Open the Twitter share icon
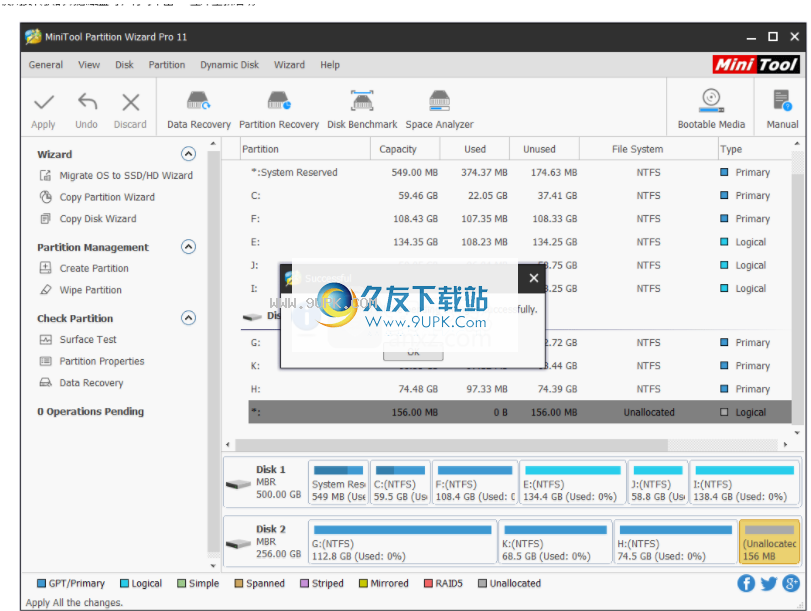The height and width of the screenshot is (611, 811). (x=769, y=584)
